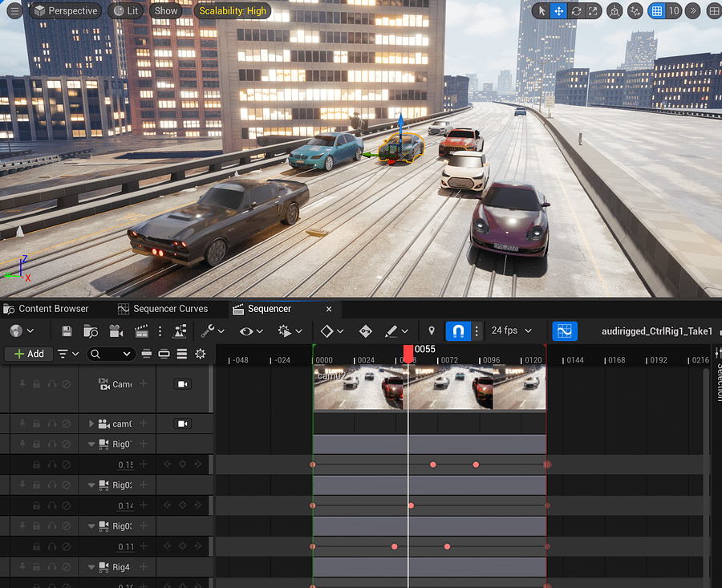The image size is (722, 588).
Task: Click the Add track button
Action: (29, 354)
